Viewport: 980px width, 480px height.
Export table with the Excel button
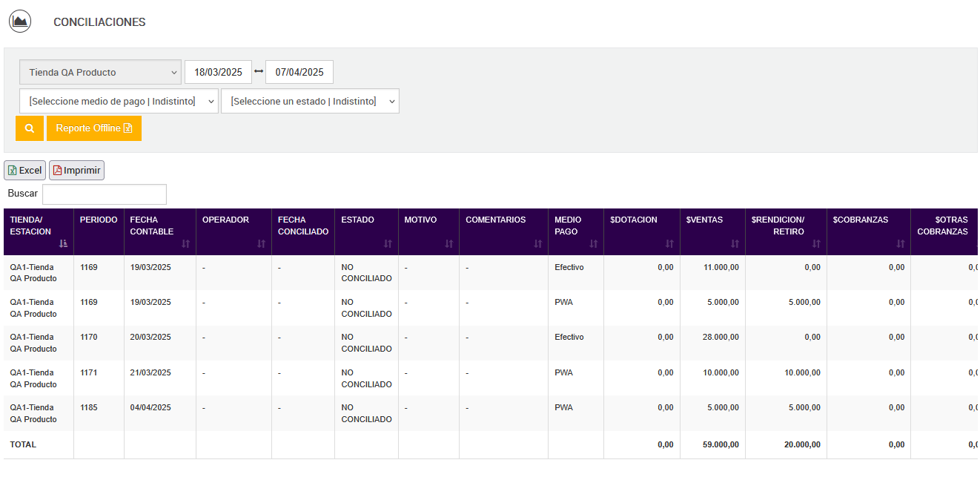click(x=25, y=171)
